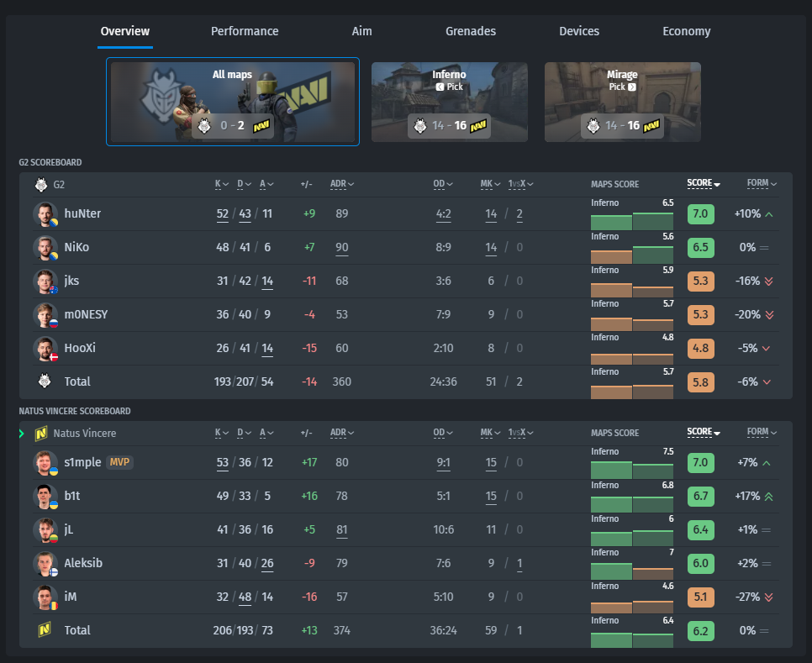Sort G2 scoreboard by kills (K)
Image resolution: width=812 pixels, height=663 pixels.
click(222, 184)
